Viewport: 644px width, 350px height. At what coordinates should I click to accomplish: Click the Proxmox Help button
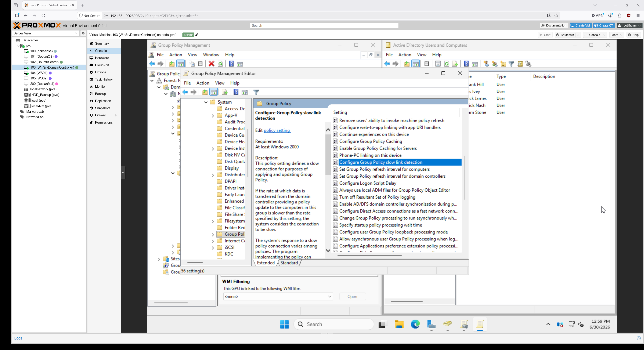coord(633,35)
